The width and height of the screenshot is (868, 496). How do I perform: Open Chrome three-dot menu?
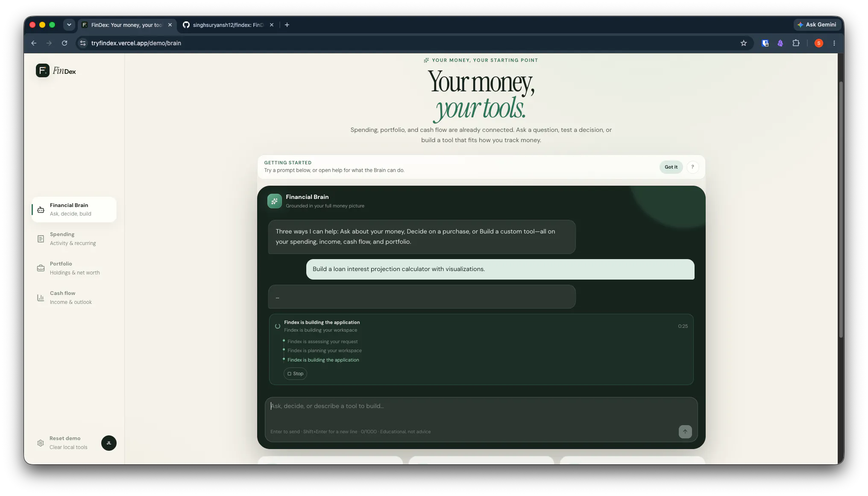click(x=834, y=43)
